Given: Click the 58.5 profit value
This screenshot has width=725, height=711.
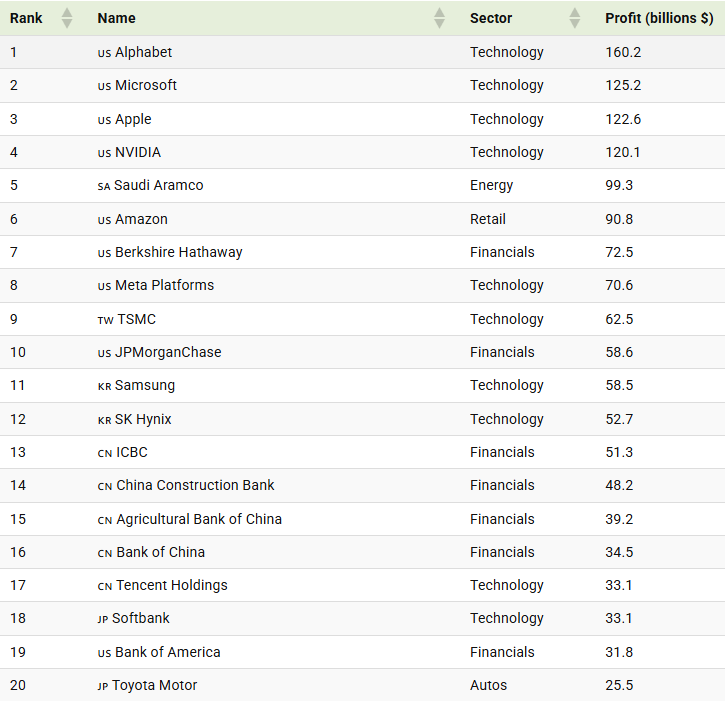Looking at the screenshot, I should pos(619,386).
